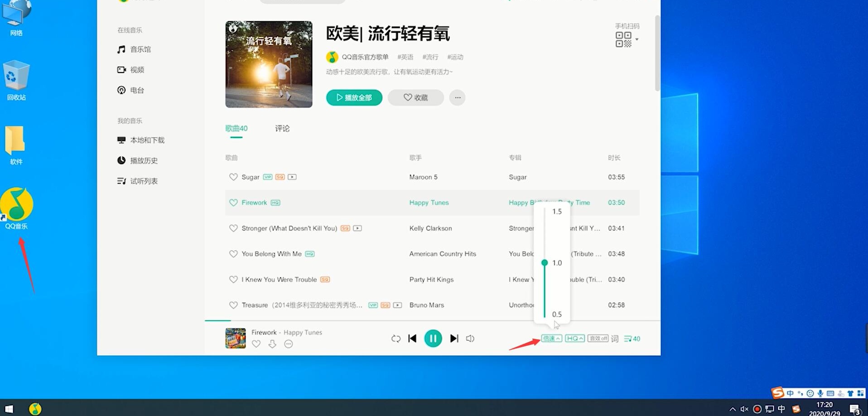868x416 pixels.
Task: Pause the current song
Action: [x=433, y=339]
